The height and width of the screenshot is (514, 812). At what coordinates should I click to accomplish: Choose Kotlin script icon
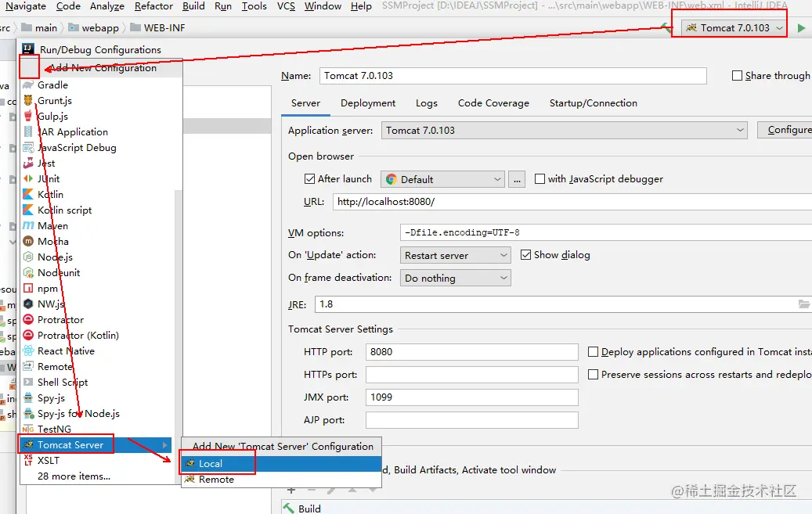pos(28,210)
